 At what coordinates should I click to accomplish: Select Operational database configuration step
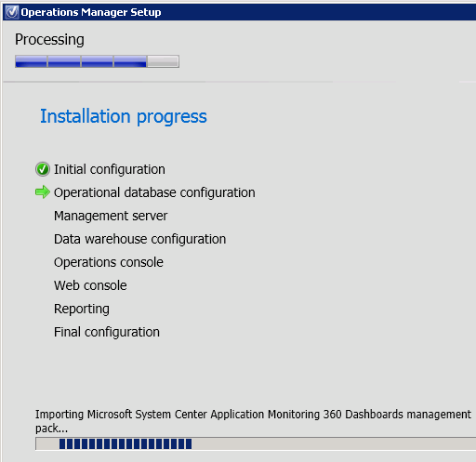point(154,192)
